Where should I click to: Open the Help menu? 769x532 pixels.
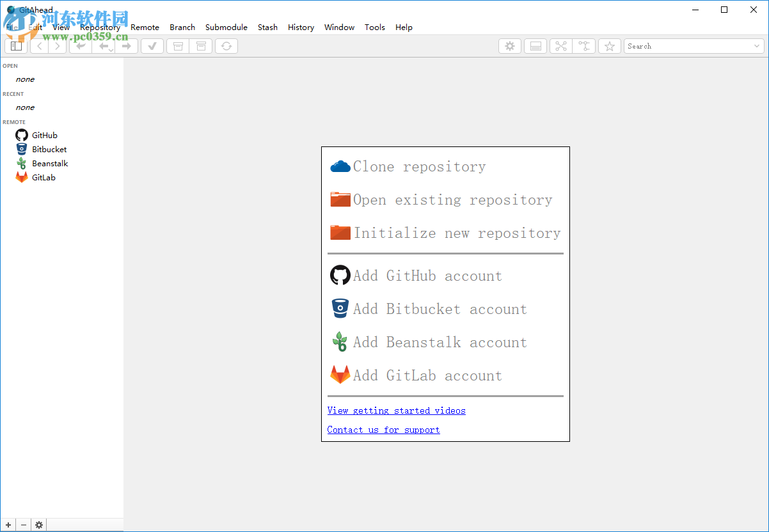404,27
